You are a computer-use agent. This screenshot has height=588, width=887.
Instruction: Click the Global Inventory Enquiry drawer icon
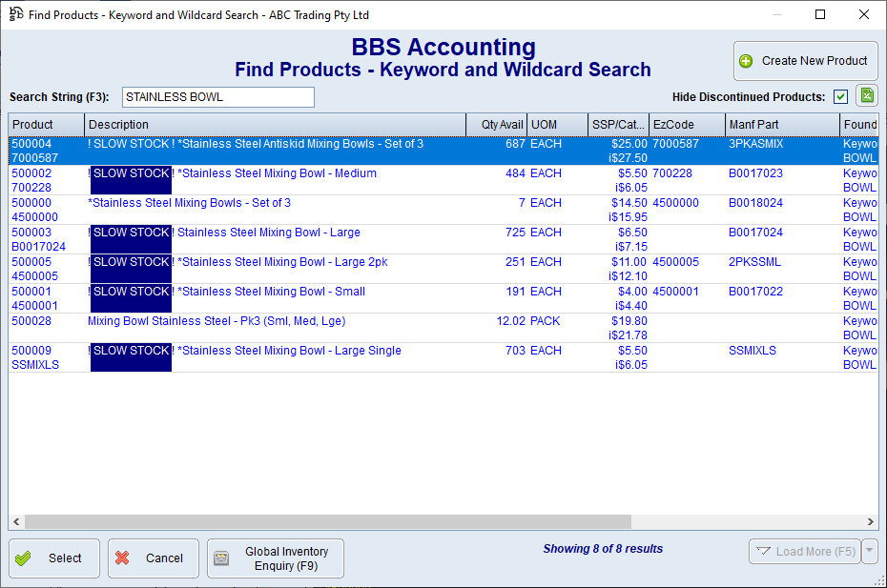(221, 558)
